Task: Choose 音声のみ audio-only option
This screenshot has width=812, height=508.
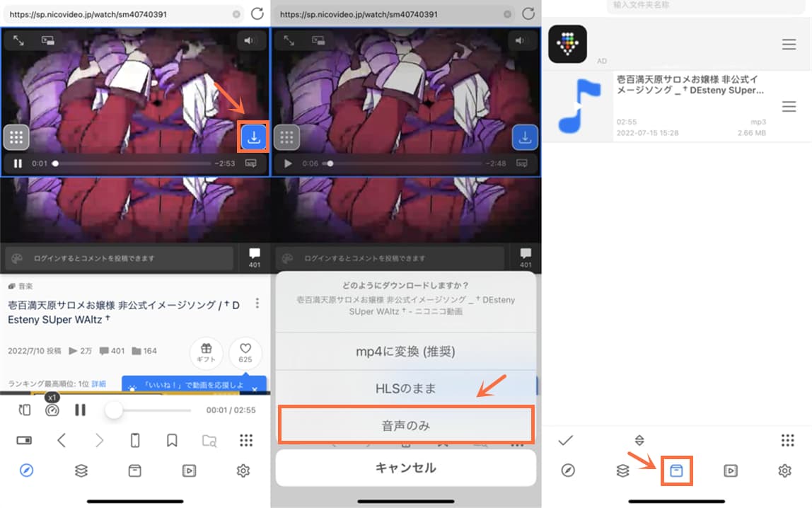Action: pyautogui.click(x=405, y=425)
